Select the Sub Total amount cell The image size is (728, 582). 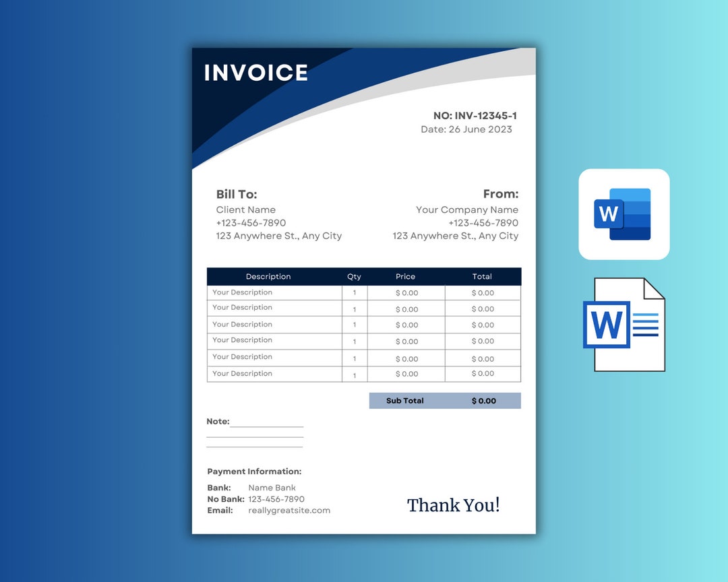pos(483,401)
